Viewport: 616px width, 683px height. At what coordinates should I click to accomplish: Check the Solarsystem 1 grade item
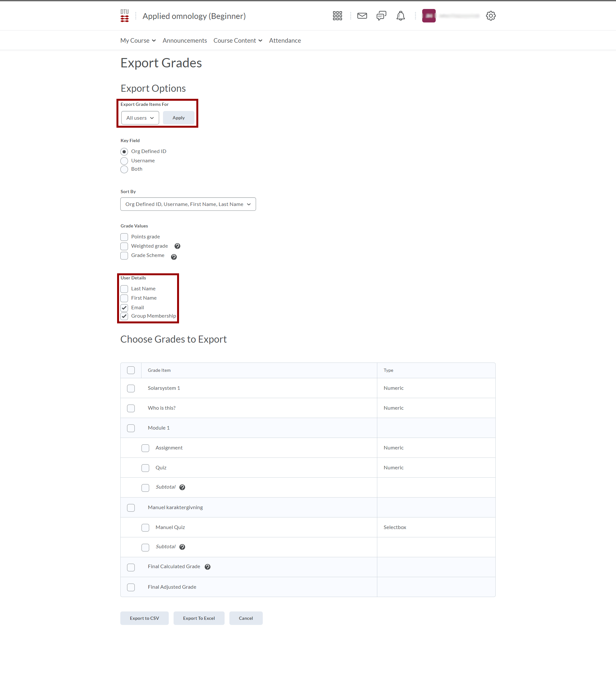coord(131,388)
